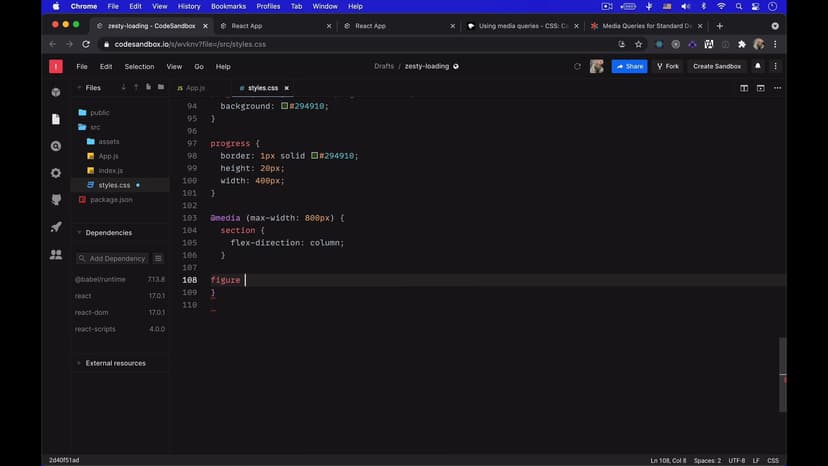Open the GitHub panel in sidebar
The image size is (828, 466).
point(56,200)
